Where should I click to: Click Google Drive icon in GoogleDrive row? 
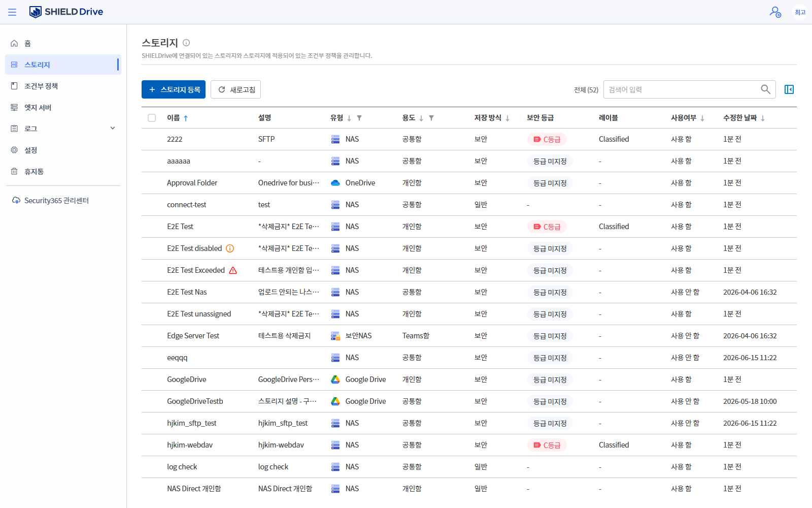click(x=335, y=379)
